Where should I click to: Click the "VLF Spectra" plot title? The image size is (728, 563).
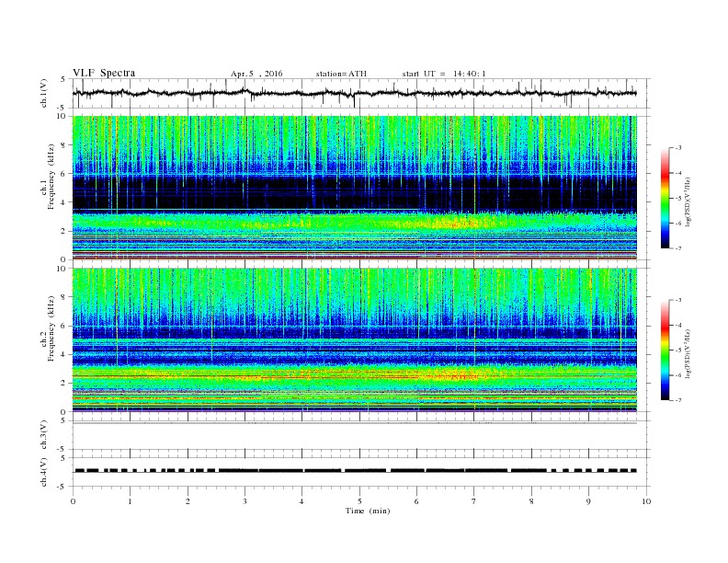104,73
